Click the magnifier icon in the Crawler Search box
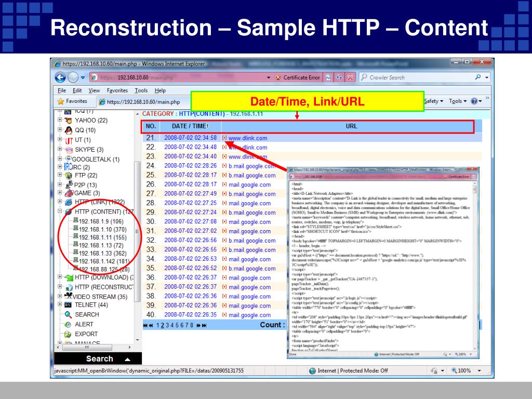532x399 pixels. [478, 77]
